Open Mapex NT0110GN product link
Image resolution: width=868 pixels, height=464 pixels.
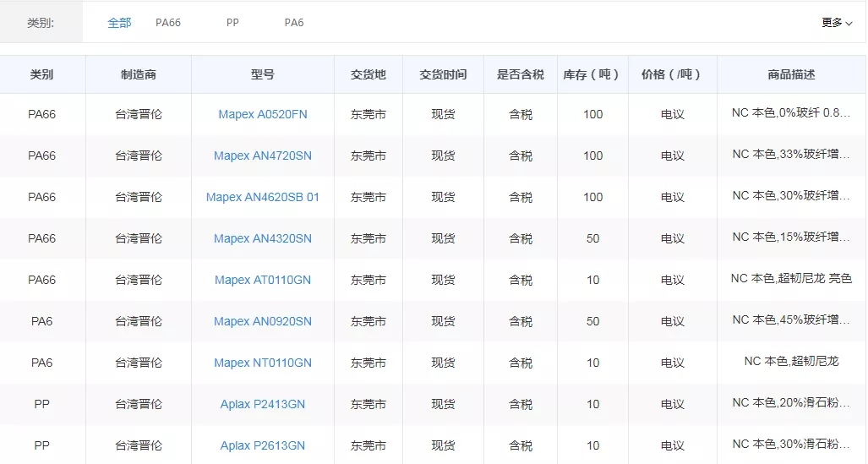[262, 363]
